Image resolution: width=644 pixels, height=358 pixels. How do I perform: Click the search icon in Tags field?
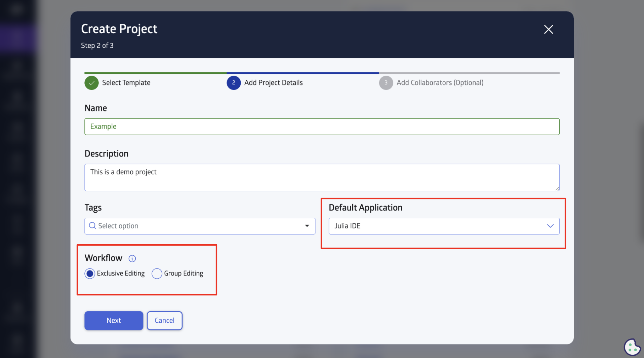[92, 226]
